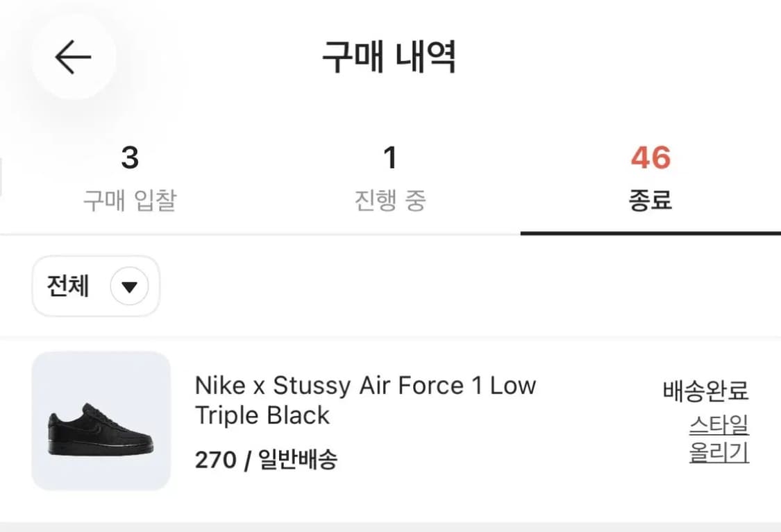
Task: Tap the count badge 46 above 종료
Action: [x=650, y=158]
